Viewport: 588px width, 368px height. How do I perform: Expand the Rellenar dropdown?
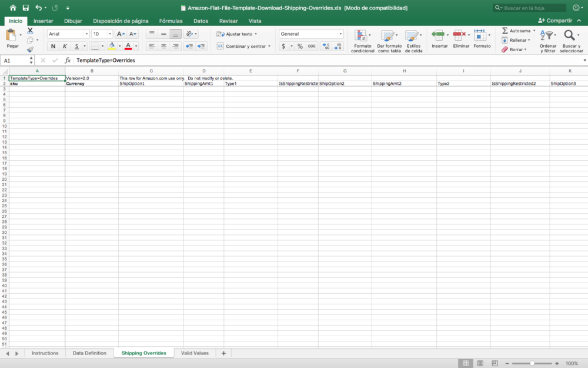click(x=529, y=40)
